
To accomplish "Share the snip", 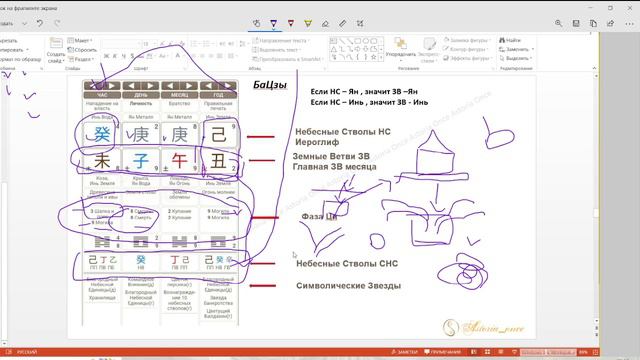I will pos(610,24).
